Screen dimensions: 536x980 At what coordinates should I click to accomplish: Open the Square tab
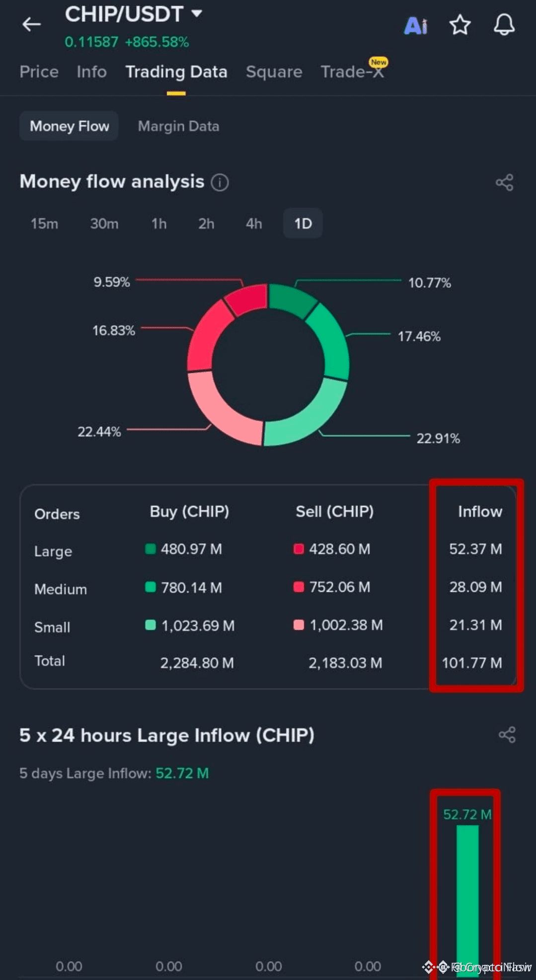[274, 72]
